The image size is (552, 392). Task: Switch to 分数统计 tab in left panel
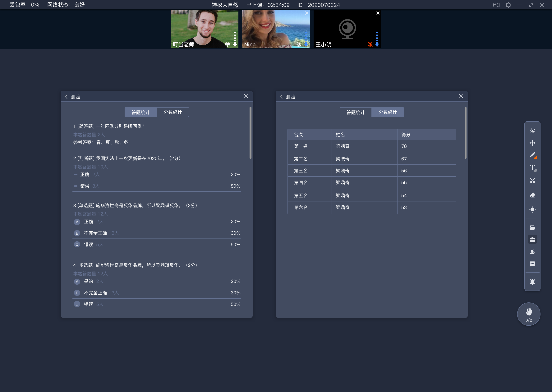pyautogui.click(x=173, y=112)
